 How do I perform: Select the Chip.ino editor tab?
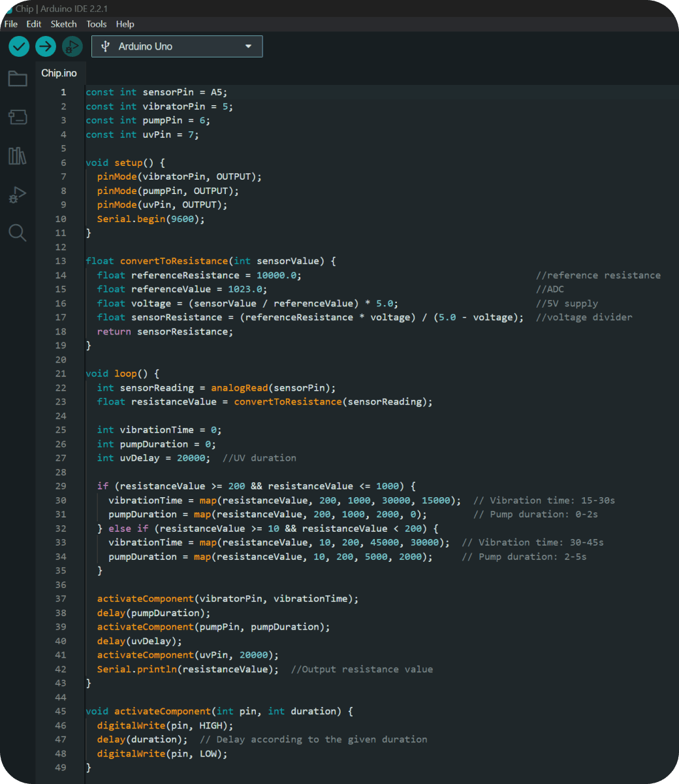pos(59,73)
